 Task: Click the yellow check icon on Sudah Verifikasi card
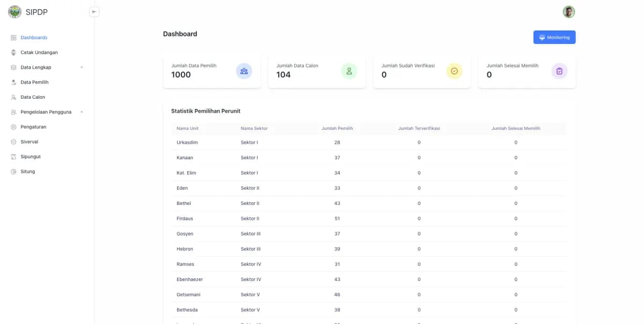coord(455,71)
